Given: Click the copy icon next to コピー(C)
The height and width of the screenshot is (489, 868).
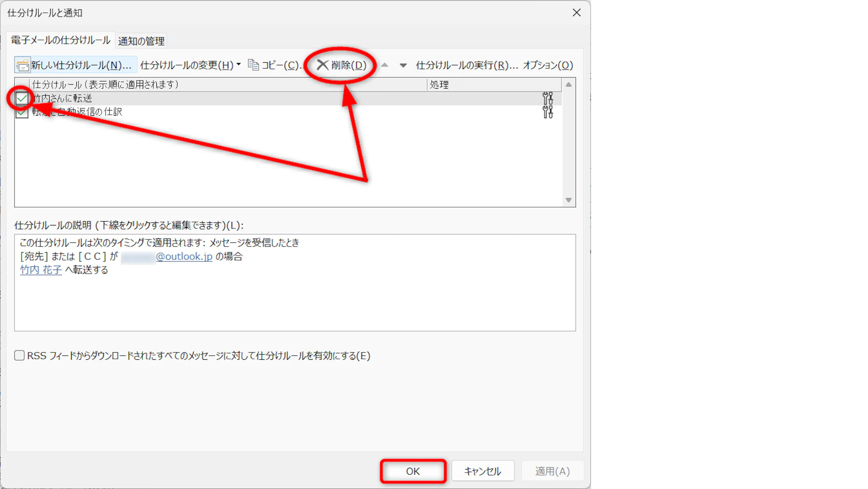Looking at the screenshot, I should click(253, 65).
